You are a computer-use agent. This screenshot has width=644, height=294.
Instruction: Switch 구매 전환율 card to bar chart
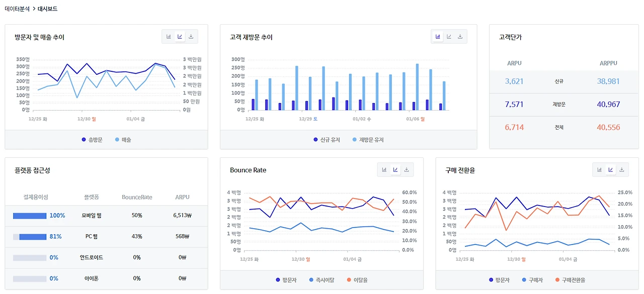point(599,170)
